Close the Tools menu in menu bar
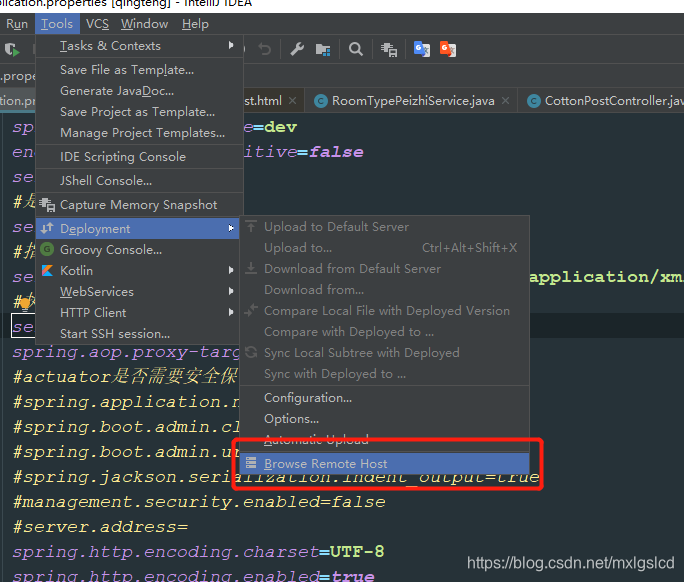Image resolution: width=684 pixels, height=582 pixels. point(57,24)
